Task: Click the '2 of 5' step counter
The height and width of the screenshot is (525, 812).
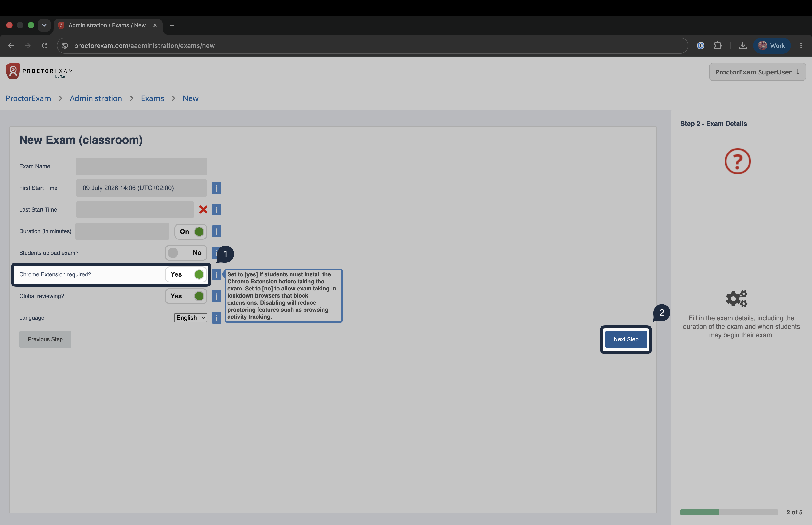Action: click(x=794, y=512)
